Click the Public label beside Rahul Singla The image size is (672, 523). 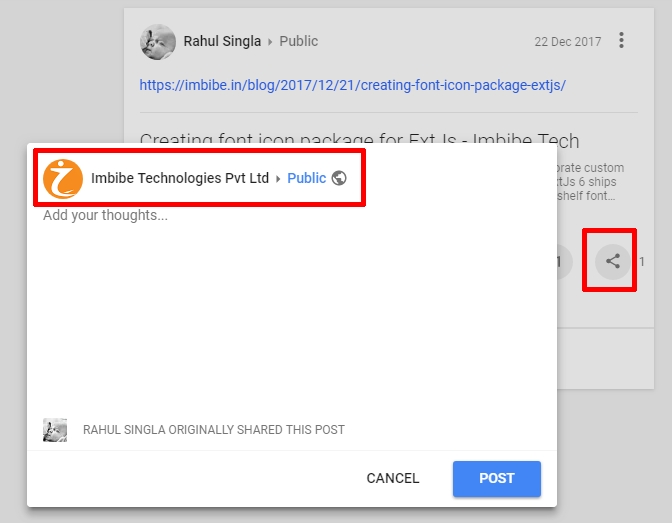298,41
